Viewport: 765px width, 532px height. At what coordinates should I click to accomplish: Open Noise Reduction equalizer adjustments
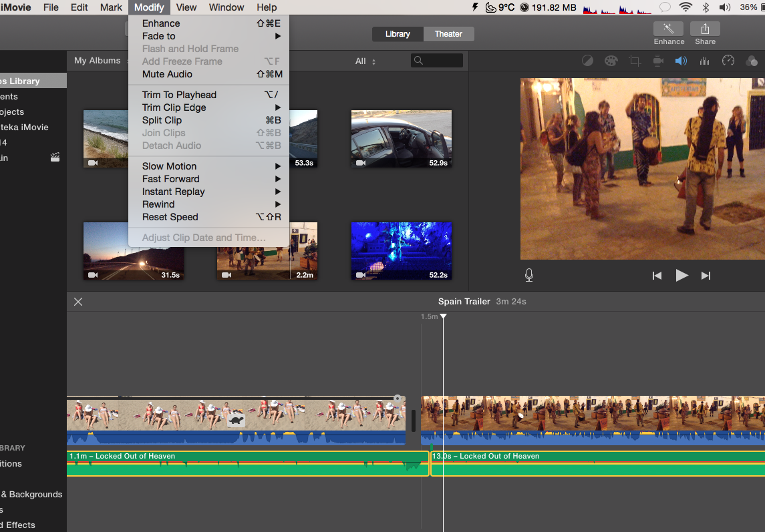[x=704, y=60]
